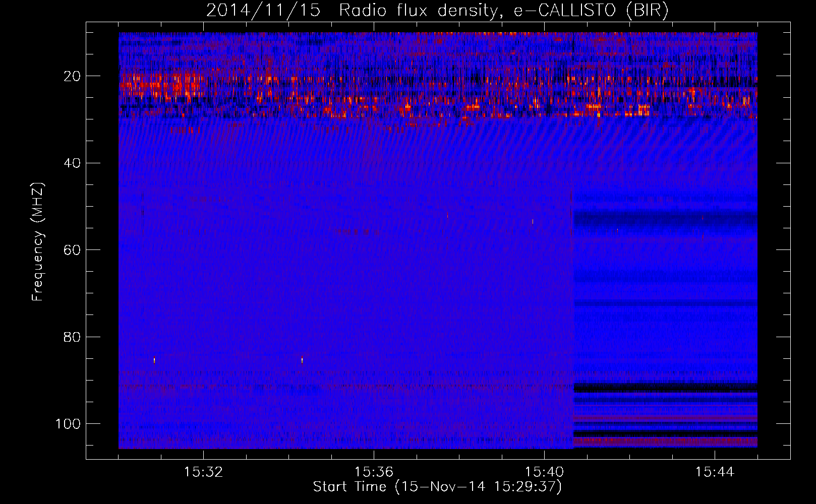Click the '20' frequency tick label
816x504 pixels.
click(x=73, y=76)
